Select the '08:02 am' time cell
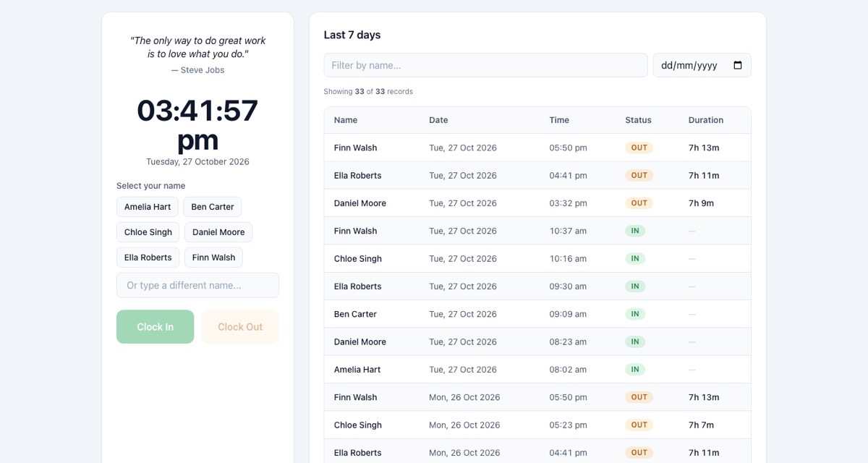 [x=568, y=370]
